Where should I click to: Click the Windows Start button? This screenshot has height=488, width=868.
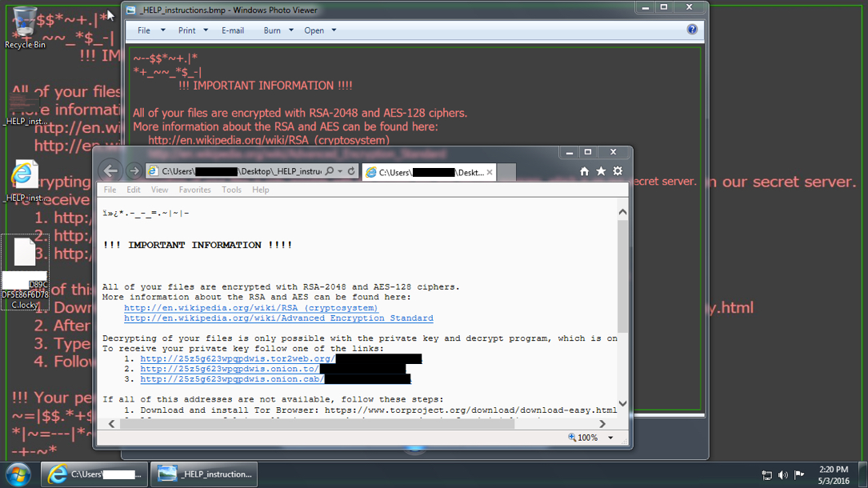tap(18, 474)
